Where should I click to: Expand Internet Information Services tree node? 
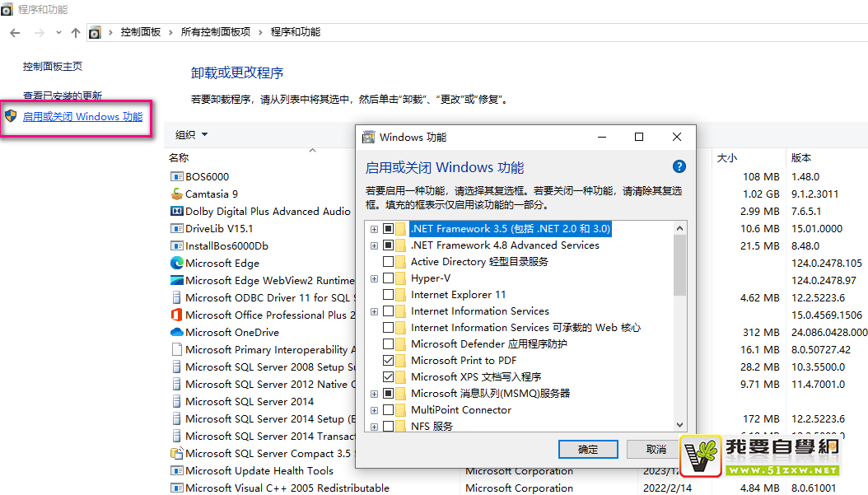pos(374,311)
